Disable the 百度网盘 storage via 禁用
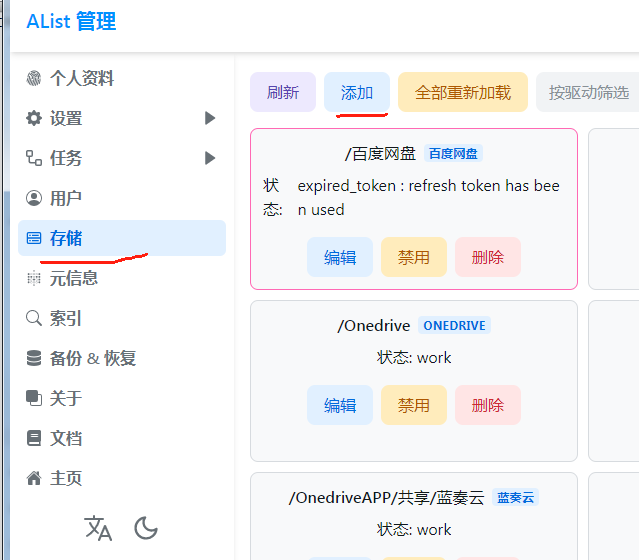 click(413, 257)
